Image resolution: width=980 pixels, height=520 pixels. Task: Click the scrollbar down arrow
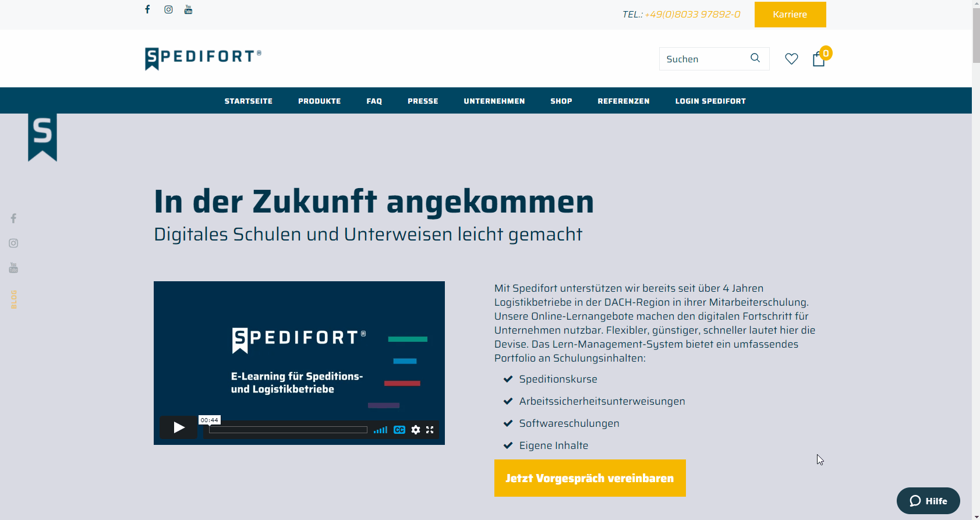tap(976, 516)
